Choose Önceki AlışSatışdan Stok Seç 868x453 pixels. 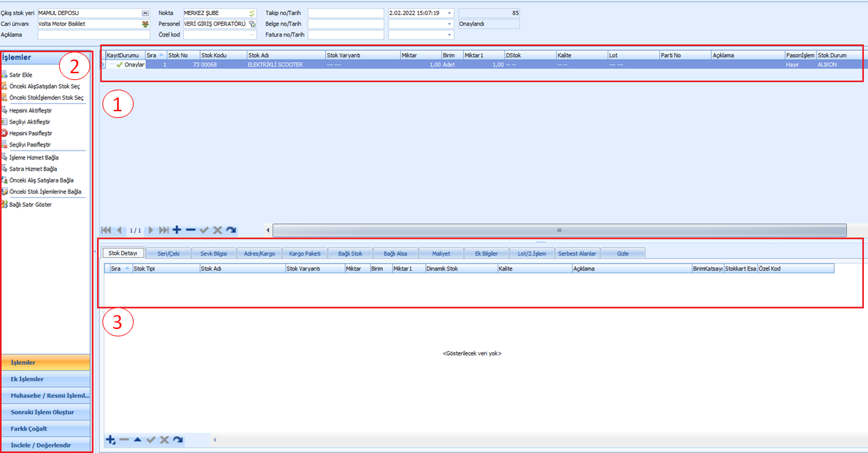45,86
